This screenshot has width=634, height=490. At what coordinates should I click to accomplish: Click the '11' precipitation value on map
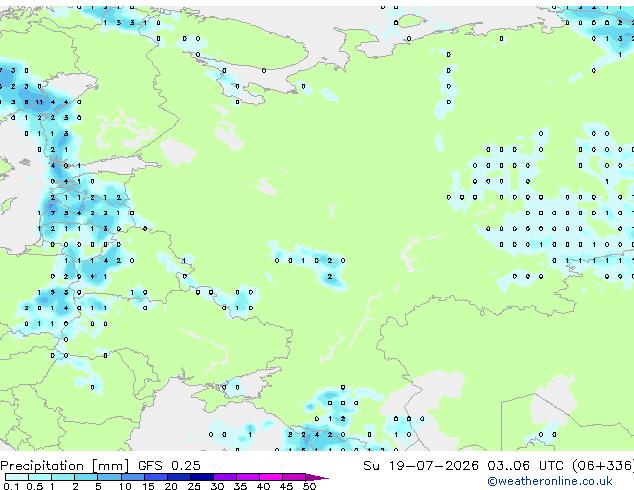click(39, 102)
